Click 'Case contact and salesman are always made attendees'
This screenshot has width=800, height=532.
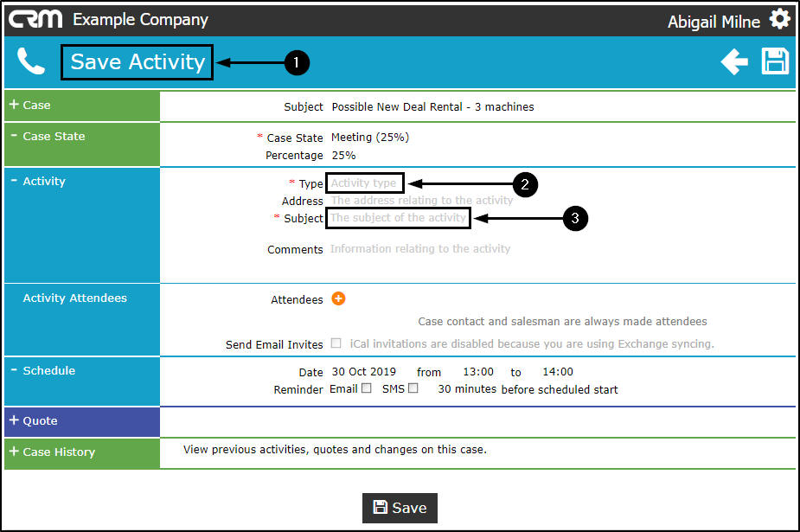click(x=562, y=321)
